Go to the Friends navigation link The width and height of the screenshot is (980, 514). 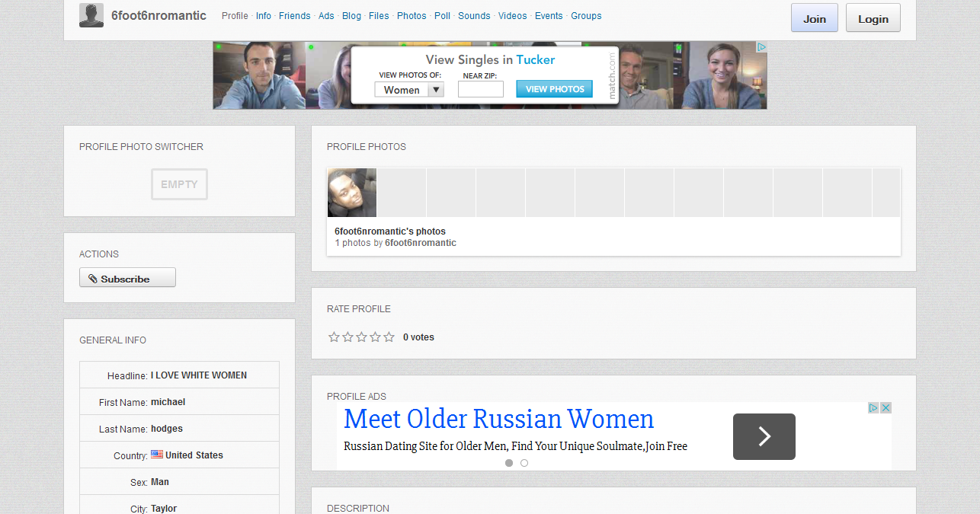point(294,16)
